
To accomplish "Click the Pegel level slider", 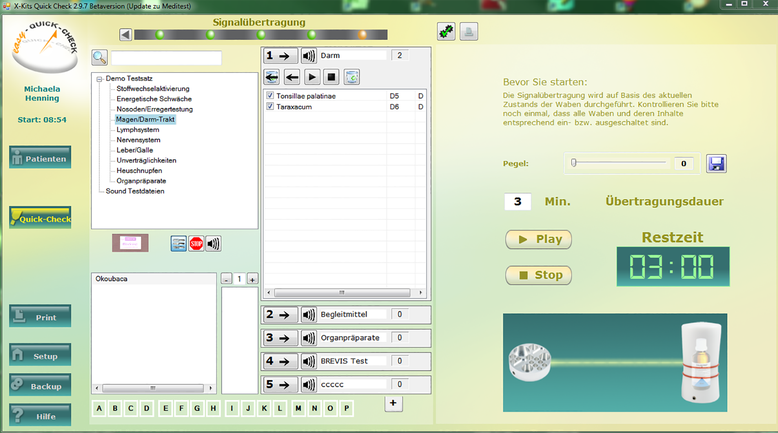I will pyautogui.click(x=618, y=162).
